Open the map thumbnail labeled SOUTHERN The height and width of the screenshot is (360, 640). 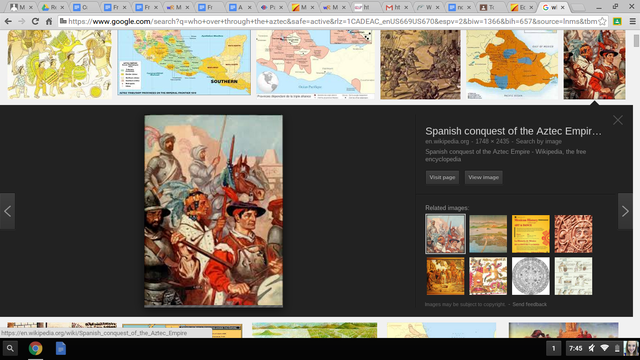184,63
